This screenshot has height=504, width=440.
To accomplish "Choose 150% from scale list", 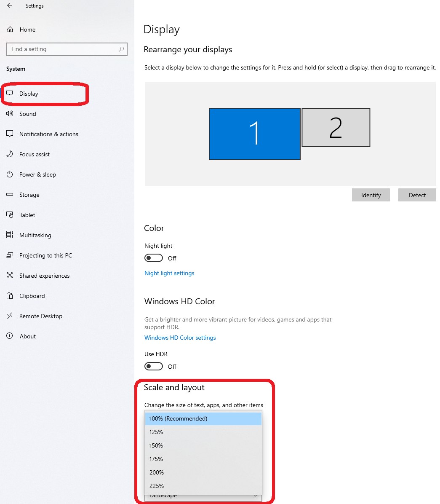I will pos(203,445).
